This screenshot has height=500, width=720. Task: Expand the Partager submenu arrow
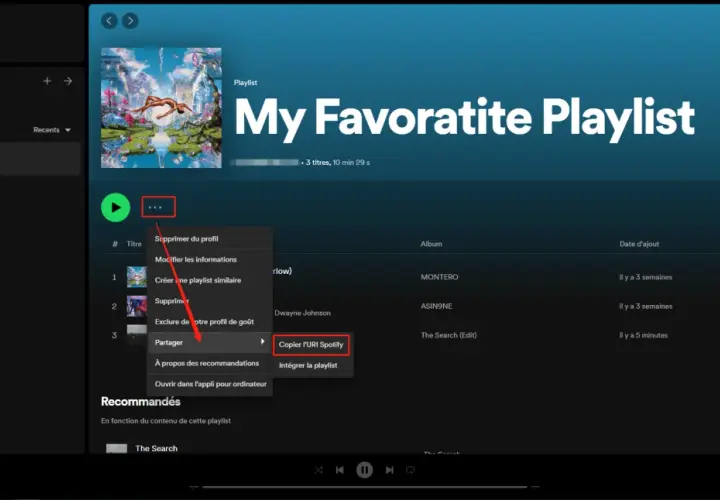click(262, 342)
